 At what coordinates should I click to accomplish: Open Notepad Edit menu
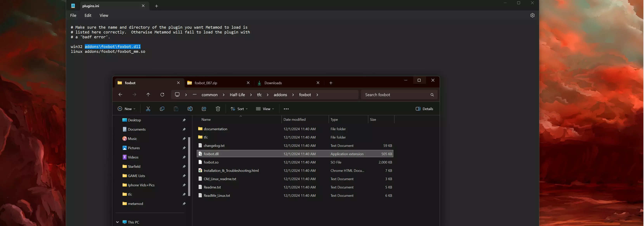pos(88,15)
